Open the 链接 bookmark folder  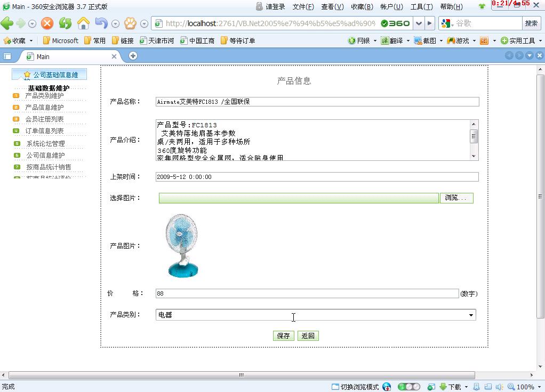(x=123, y=40)
